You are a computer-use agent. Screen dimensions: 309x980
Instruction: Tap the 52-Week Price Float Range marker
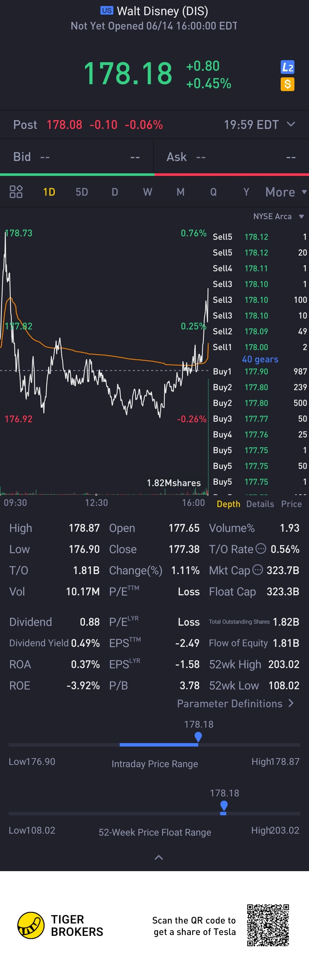point(224,806)
